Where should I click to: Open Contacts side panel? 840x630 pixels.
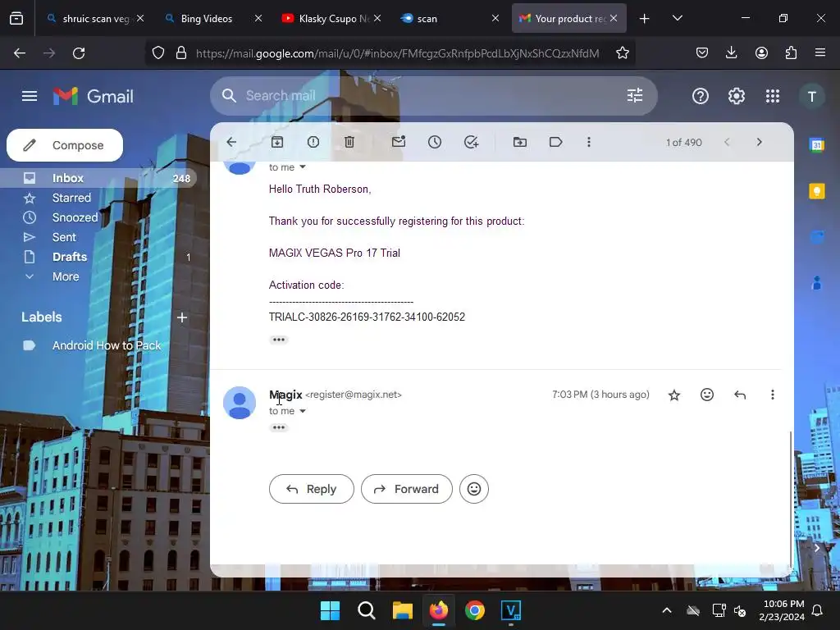817,283
